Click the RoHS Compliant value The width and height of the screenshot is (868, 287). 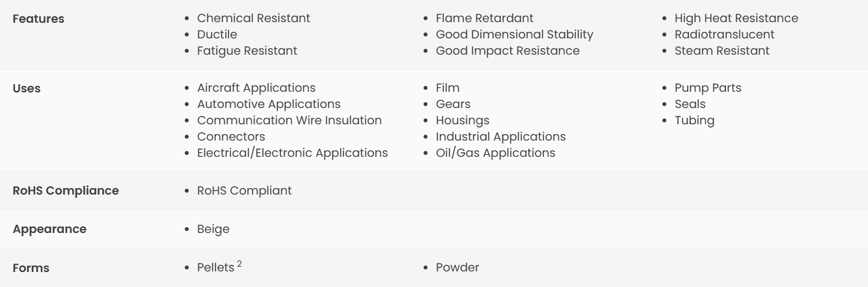click(245, 191)
